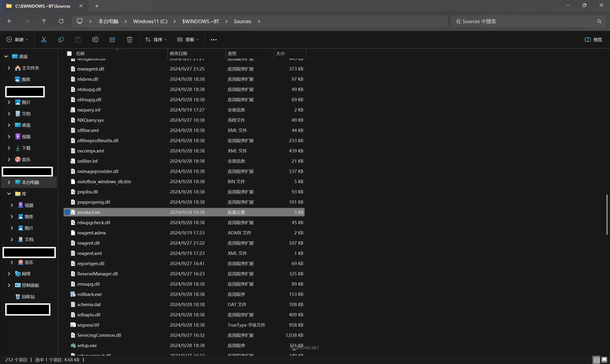Click the Share icon
The image size is (610, 364).
(x=112, y=40)
